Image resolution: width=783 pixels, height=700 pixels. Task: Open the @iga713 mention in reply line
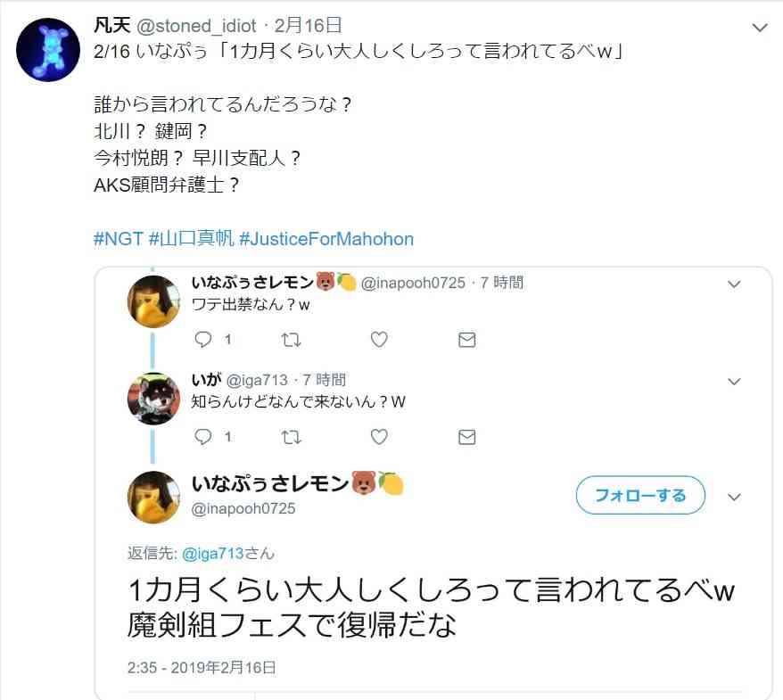coord(213,553)
